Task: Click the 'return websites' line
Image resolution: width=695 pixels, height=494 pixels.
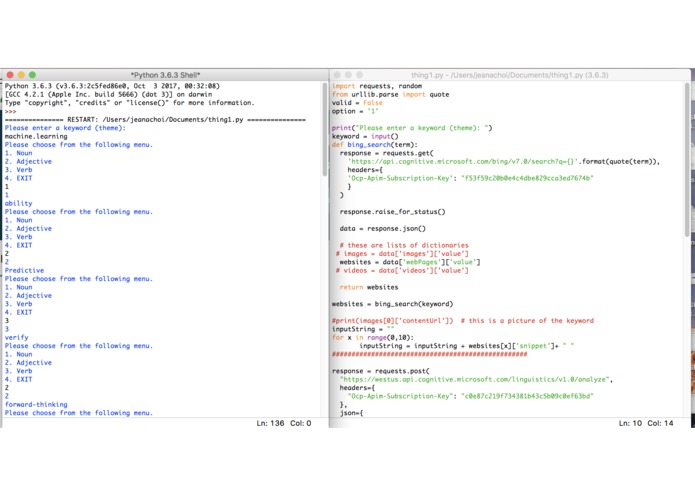Action: pos(369,287)
